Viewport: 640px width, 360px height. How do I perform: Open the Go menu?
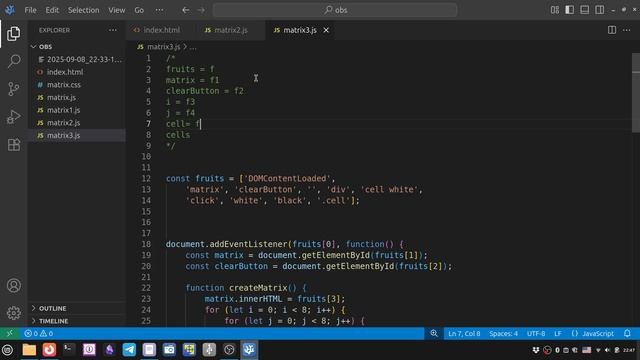139,10
